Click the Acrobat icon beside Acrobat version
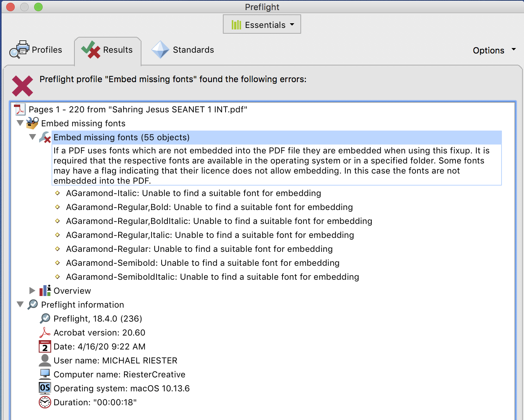 point(45,332)
